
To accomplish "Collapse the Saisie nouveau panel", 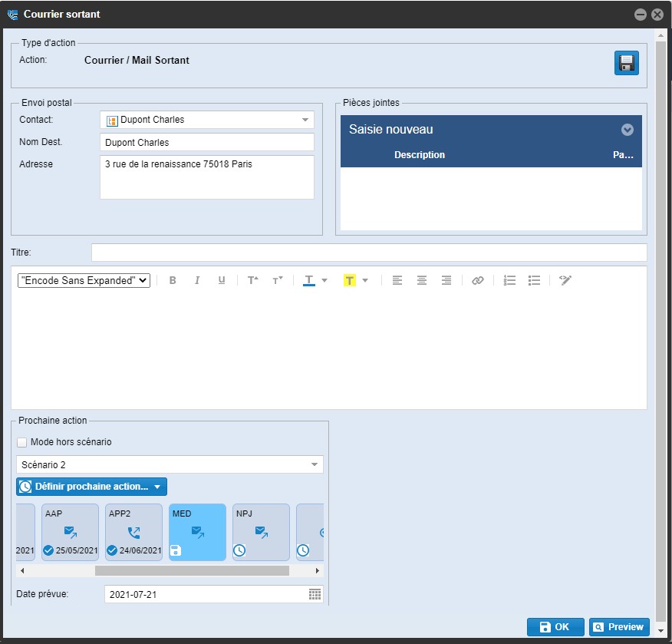I will (627, 130).
